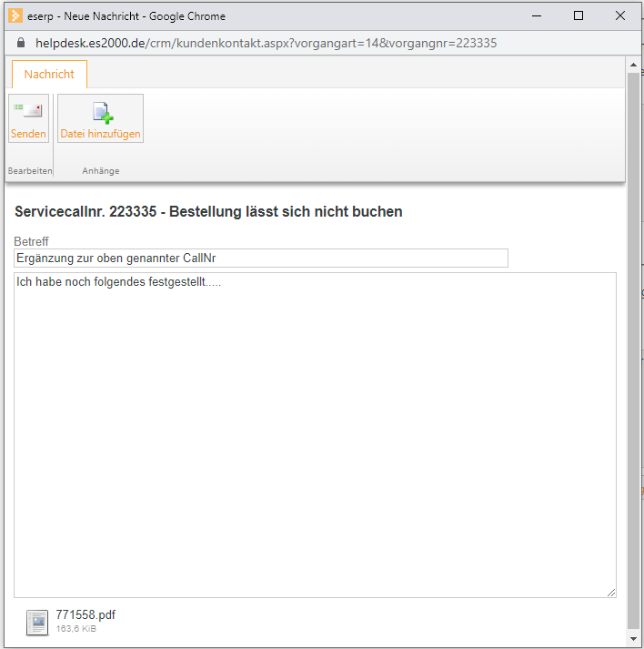Close the Neue Nachricht window
Screen dimensions: 644x649
tap(620, 15)
